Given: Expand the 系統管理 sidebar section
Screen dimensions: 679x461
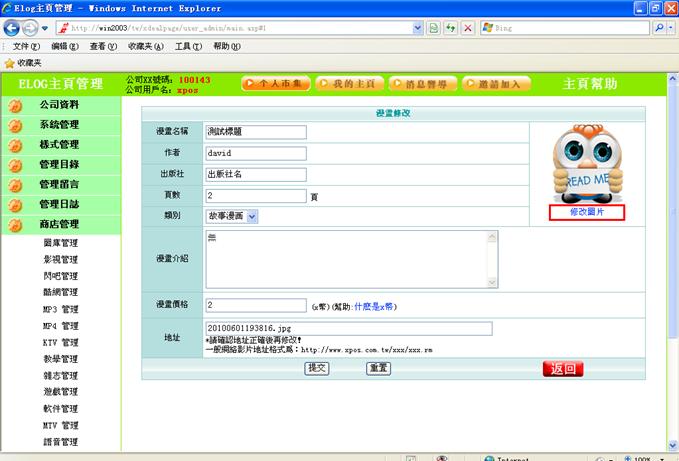Looking at the screenshot, I should [59, 125].
